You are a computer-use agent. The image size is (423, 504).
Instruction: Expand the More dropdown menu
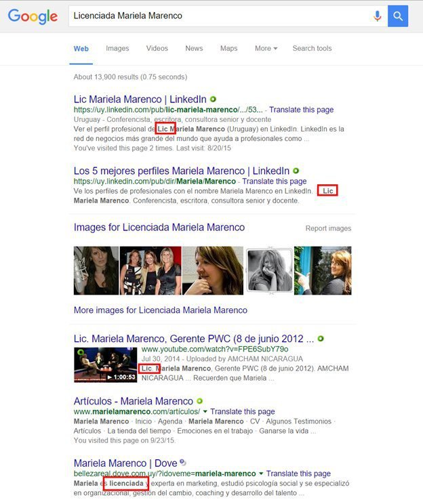[266, 49]
